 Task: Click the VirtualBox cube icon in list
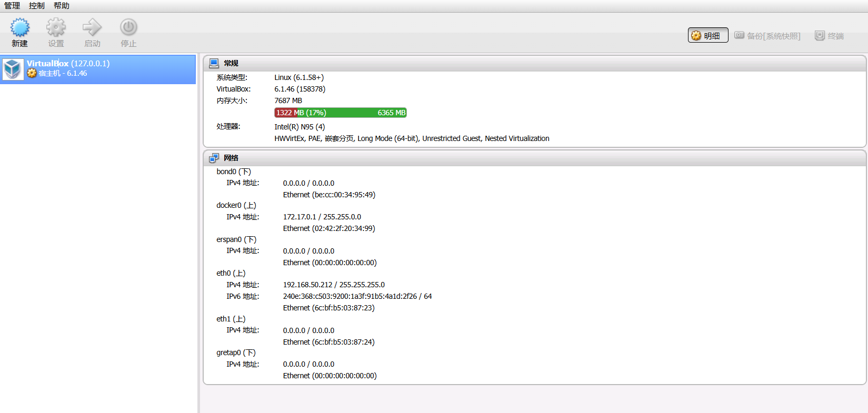(13, 69)
